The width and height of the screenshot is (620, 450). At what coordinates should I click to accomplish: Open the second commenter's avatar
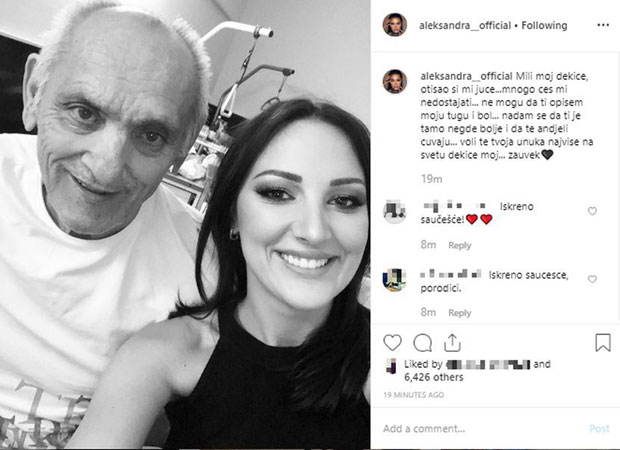(x=395, y=279)
